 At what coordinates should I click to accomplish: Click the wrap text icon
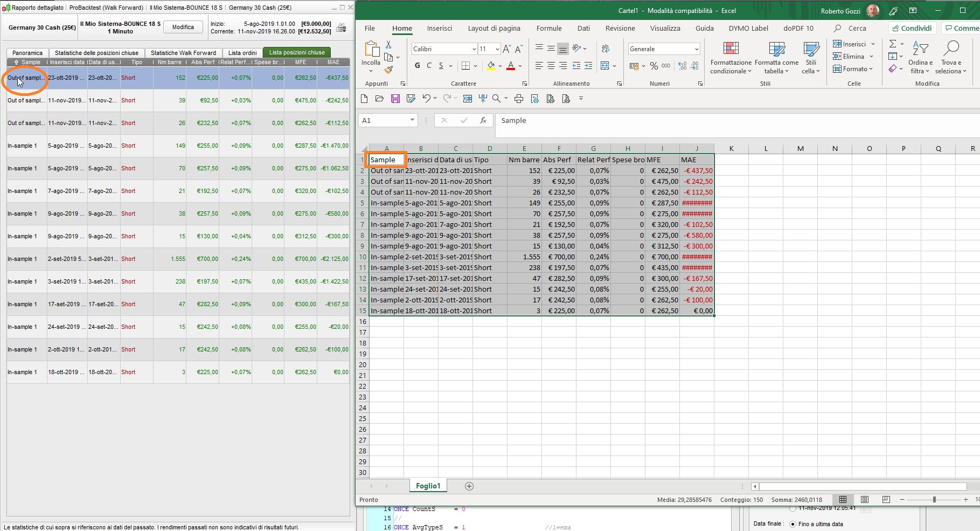pyautogui.click(x=606, y=49)
